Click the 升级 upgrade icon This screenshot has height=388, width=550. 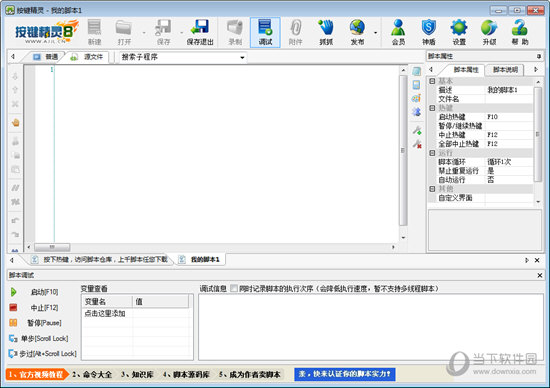(489, 32)
